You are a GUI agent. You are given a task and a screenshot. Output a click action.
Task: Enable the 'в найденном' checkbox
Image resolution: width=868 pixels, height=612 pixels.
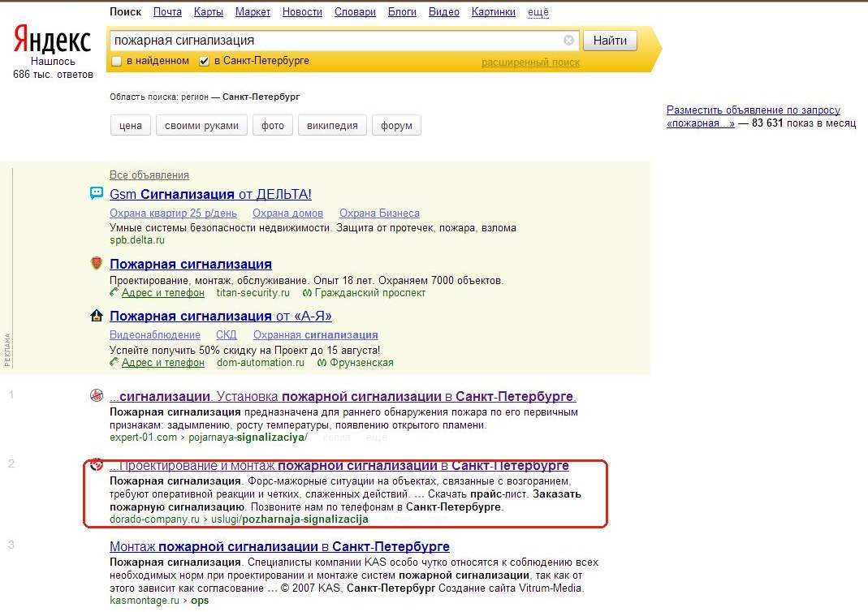tap(116, 62)
